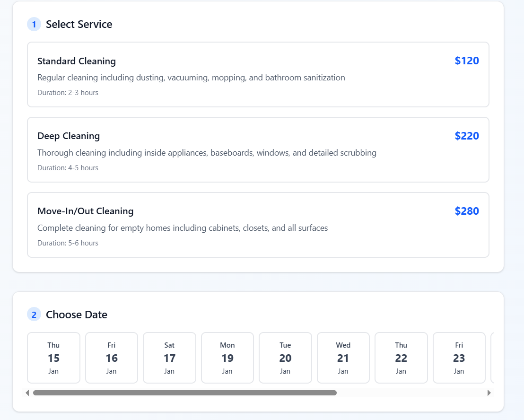524x420 pixels.
Task: Click the $120 price label
Action: 467,61
